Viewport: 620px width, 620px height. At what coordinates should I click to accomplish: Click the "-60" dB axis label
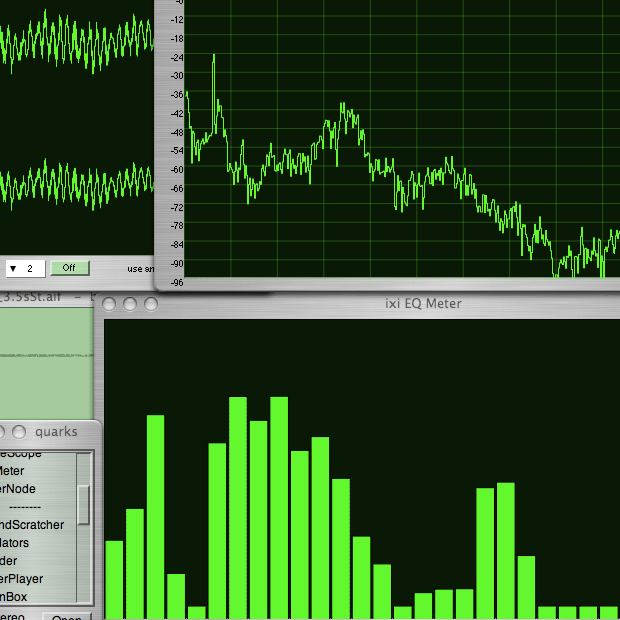(177, 170)
